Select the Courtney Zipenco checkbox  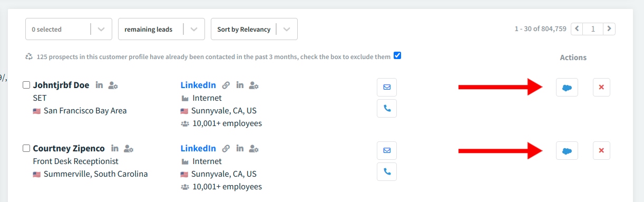point(26,148)
